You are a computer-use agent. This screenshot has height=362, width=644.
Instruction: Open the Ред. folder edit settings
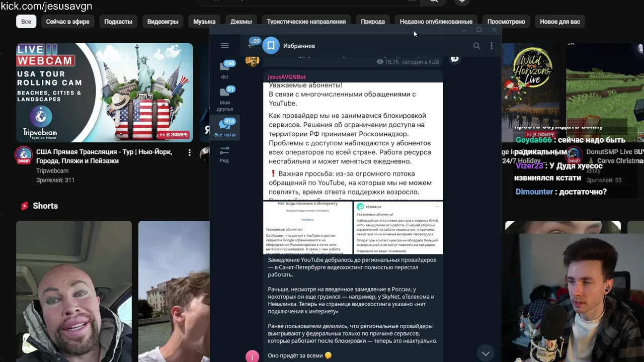225,154
